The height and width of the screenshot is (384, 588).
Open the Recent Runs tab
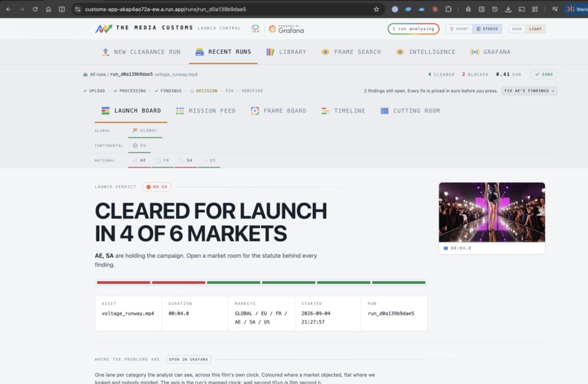[223, 52]
